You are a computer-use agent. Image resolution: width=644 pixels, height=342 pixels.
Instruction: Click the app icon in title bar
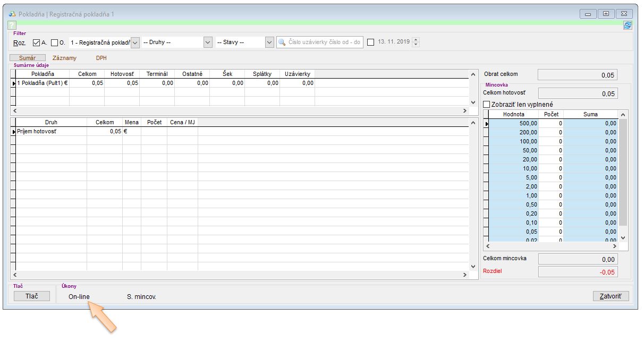pyautogui.click(x=12, y=14)
